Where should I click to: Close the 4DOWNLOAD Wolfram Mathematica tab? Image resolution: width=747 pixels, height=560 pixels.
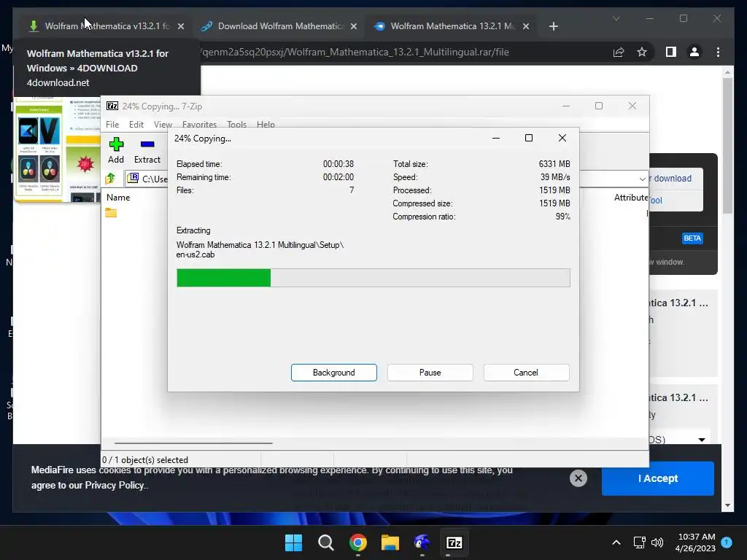pos(181,26)
